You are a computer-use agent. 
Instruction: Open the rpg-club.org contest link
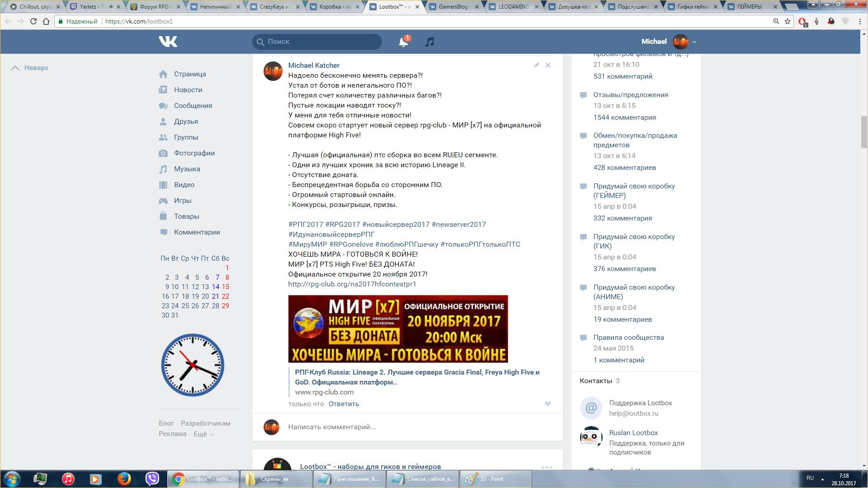point(352,284)
